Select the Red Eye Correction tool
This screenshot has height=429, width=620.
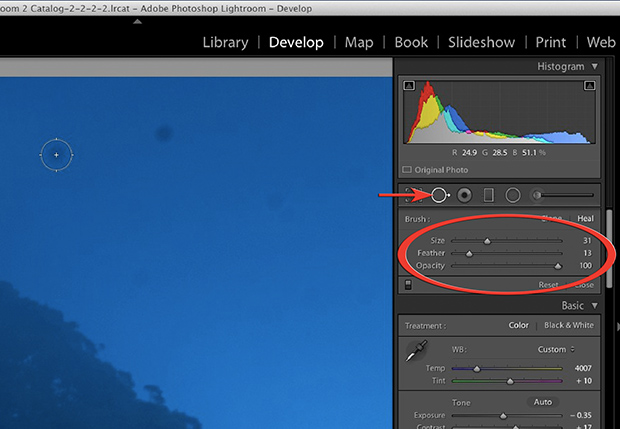click(x=464, y=195)
